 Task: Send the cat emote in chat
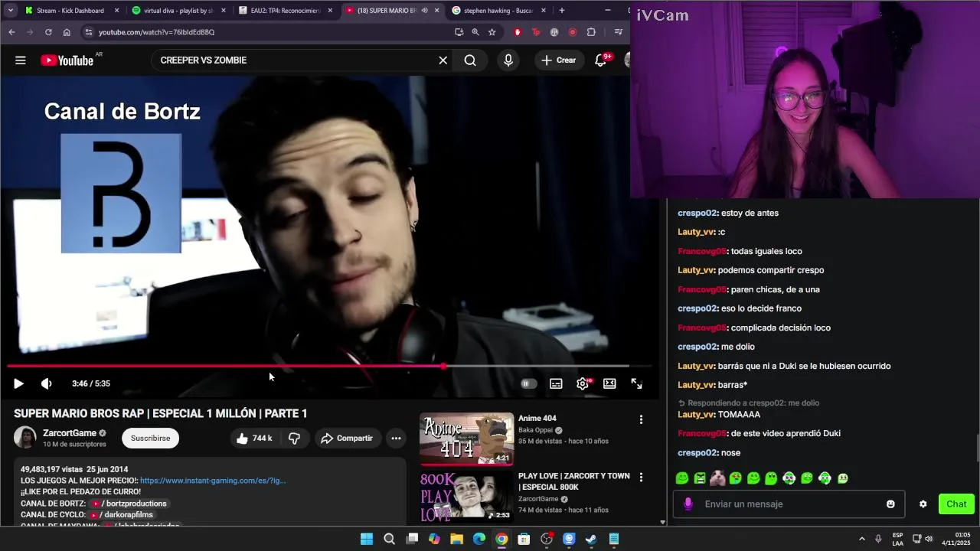(x=717, y=478)
